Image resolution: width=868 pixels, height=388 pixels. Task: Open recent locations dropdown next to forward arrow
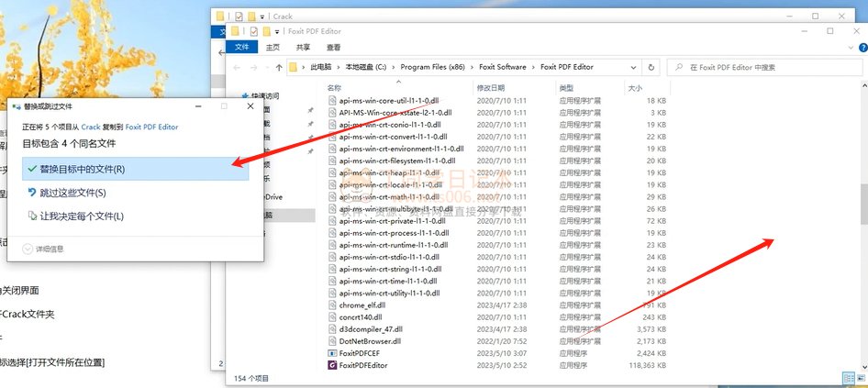coord(266,68)
